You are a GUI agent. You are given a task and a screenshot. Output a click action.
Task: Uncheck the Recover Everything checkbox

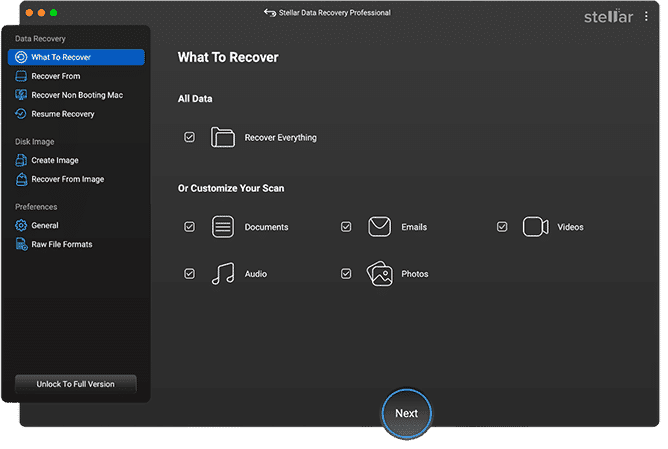coord(190,137)
